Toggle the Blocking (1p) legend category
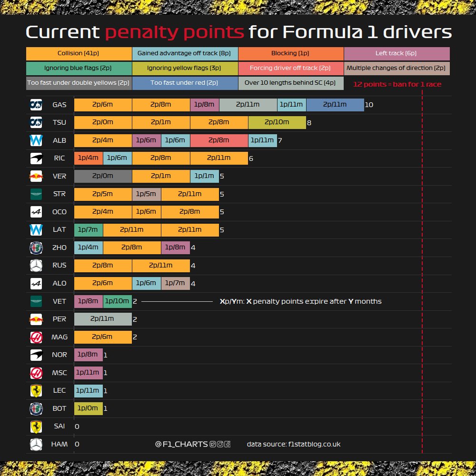 pyautogui.click(x=291, y=53)
